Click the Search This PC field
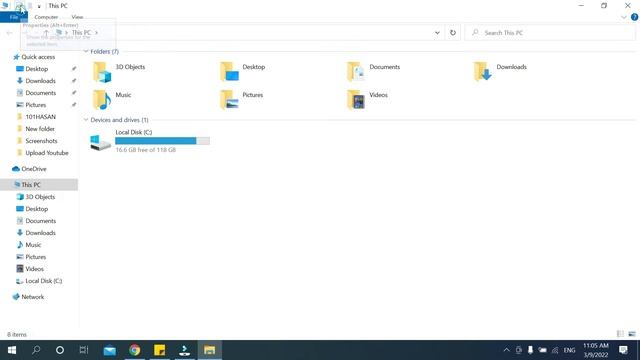Image resolution: width=640 pixels, height=360 pixels. pos(549,33)
